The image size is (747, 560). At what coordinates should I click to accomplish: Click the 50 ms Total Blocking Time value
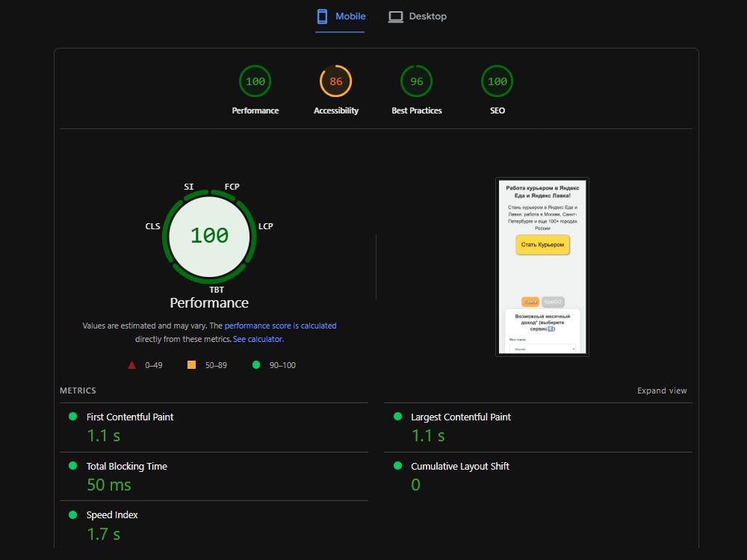pos(108,485)
